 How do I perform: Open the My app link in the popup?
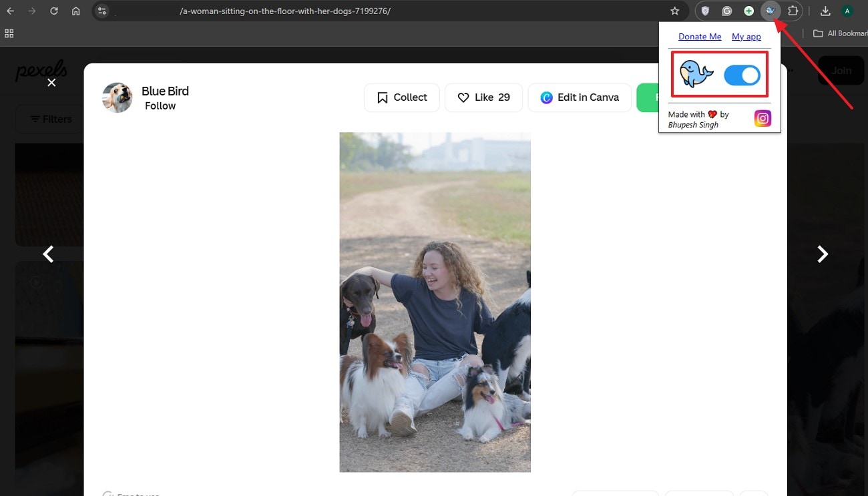coord(746,37)
